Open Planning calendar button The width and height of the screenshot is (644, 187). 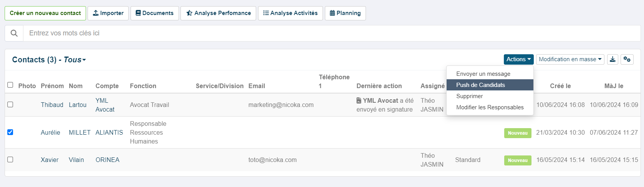click(345, 13)
